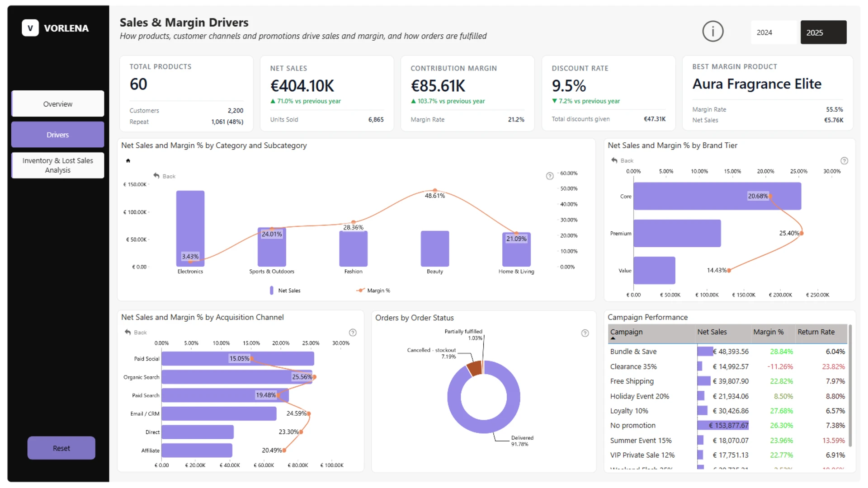Click the 9.5% Discount Rate value
The width and height of the screenshot is (868, 488).
pos(569,86)
